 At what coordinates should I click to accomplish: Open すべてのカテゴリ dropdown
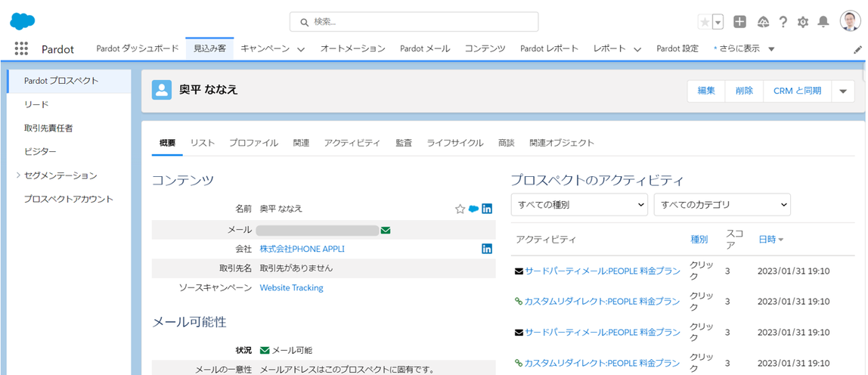click(722, 204)
